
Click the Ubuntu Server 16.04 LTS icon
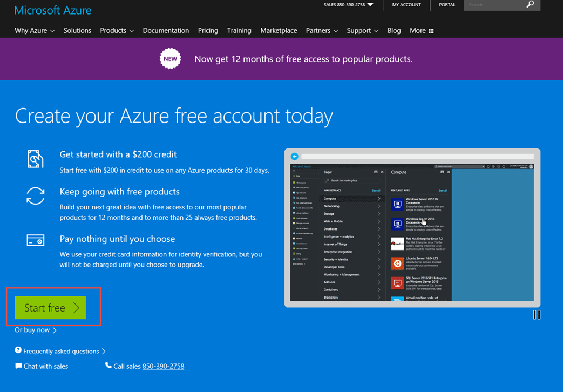click(397, 263)
